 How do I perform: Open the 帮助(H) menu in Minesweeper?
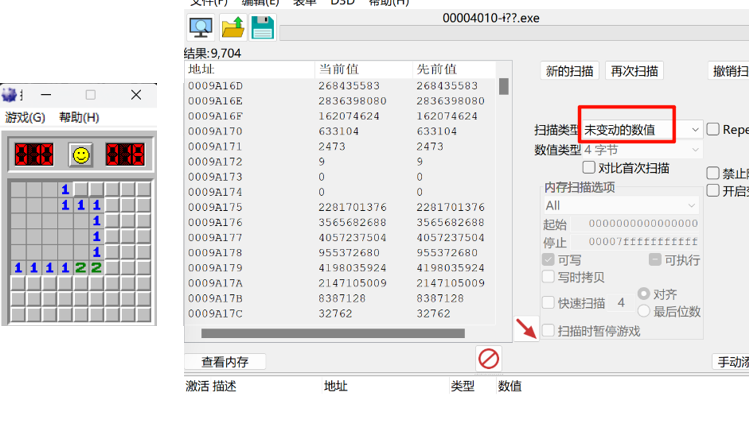(79, 118)
